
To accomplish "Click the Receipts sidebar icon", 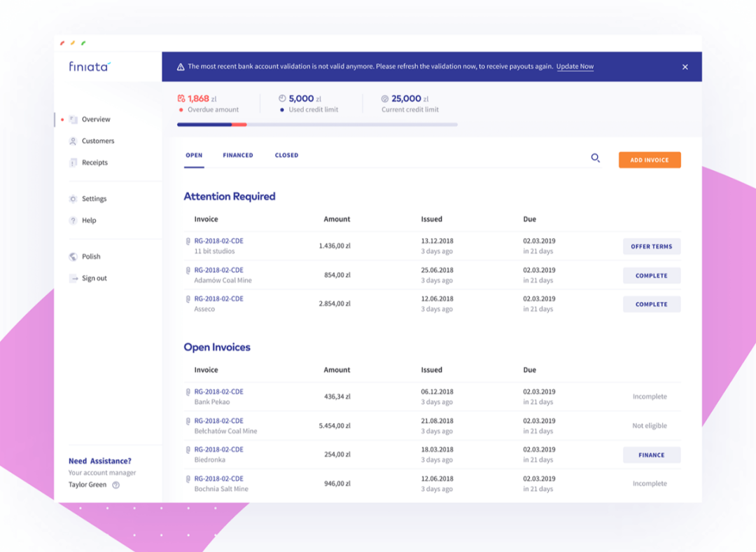I will click(x=73, y=163).
